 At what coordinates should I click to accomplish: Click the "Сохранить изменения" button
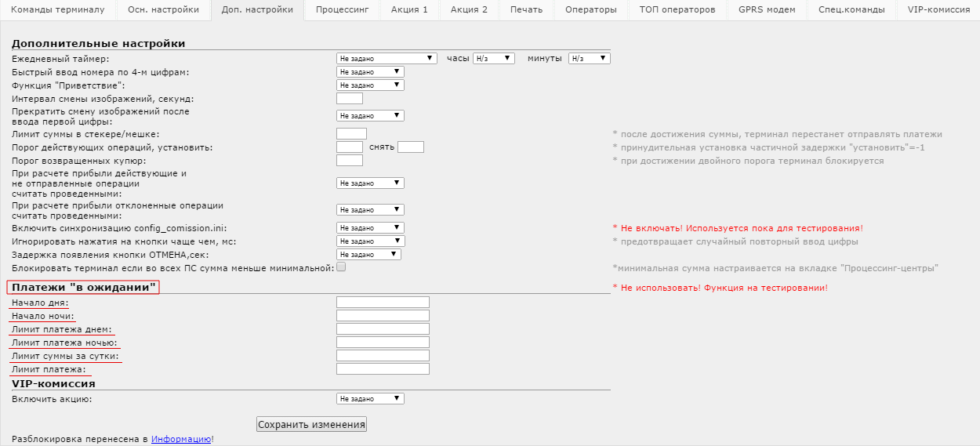(311, 425)
